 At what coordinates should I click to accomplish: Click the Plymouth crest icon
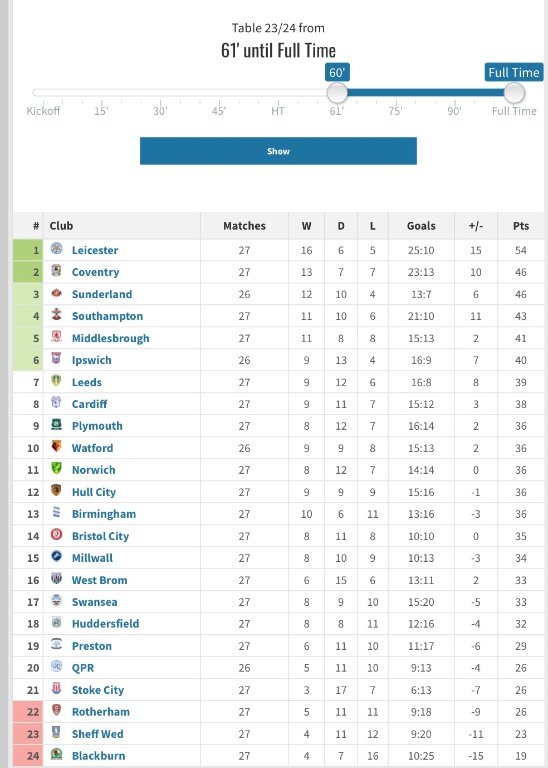coord(56,424)
